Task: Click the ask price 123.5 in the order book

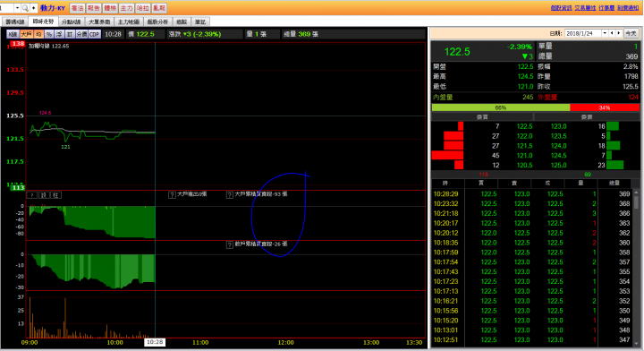Action: (558, 136)
